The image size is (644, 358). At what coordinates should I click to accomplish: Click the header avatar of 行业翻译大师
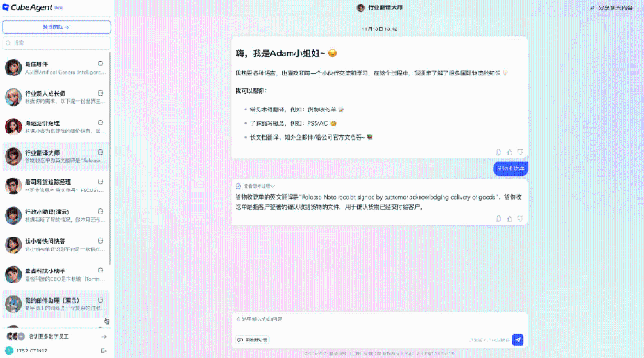coord(361,7)
